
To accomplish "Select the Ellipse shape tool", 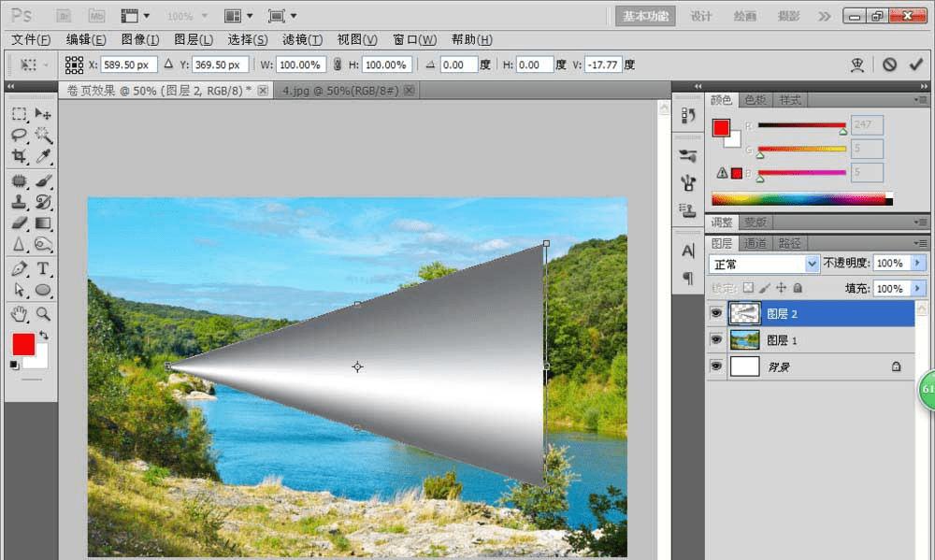I will [43, 290].
